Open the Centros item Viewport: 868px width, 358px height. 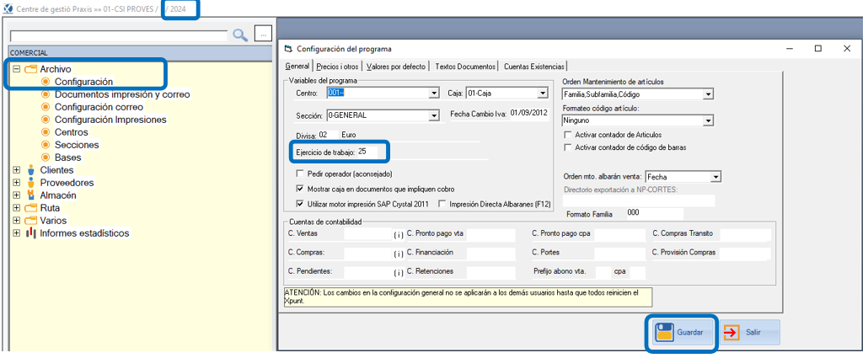pos(71,132)
